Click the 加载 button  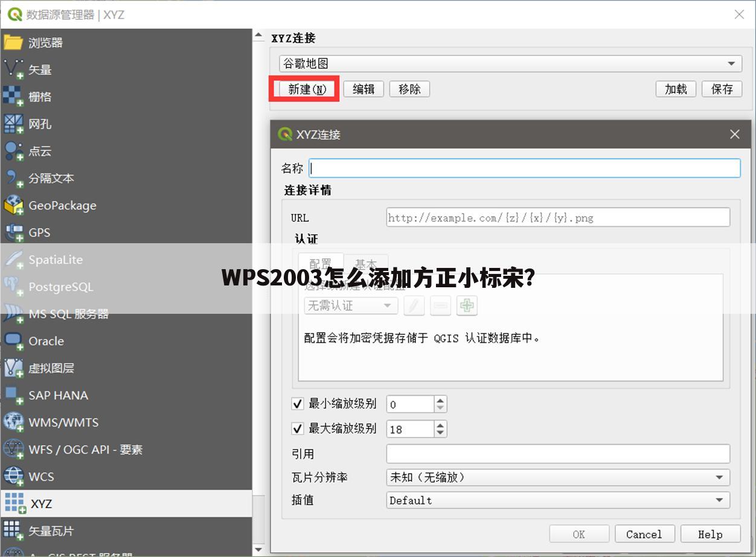676,89
